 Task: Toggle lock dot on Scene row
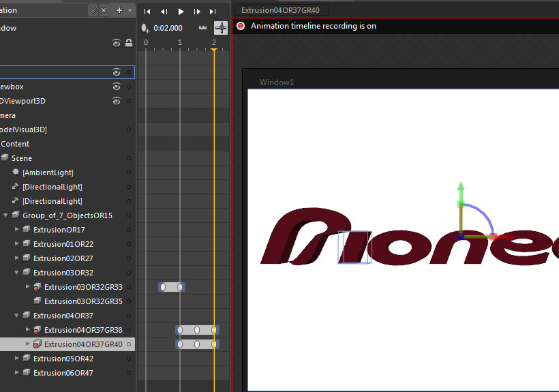(129, 158)
